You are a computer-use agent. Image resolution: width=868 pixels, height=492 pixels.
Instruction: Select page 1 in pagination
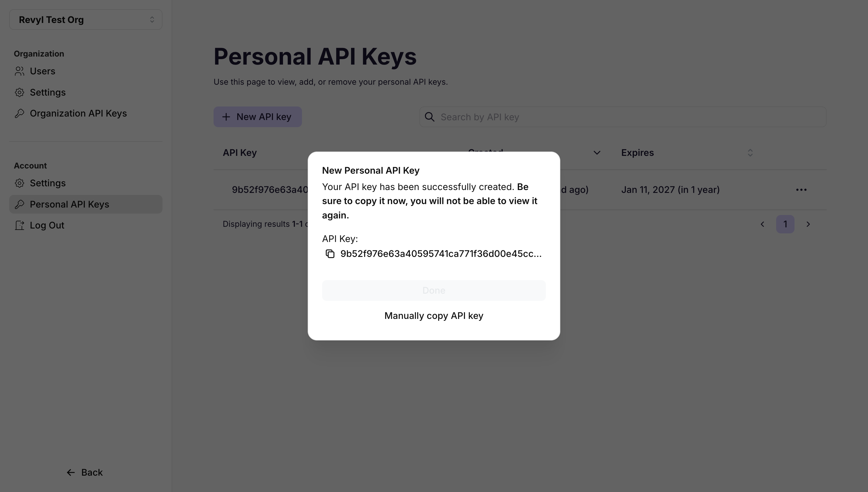[785, 224]
